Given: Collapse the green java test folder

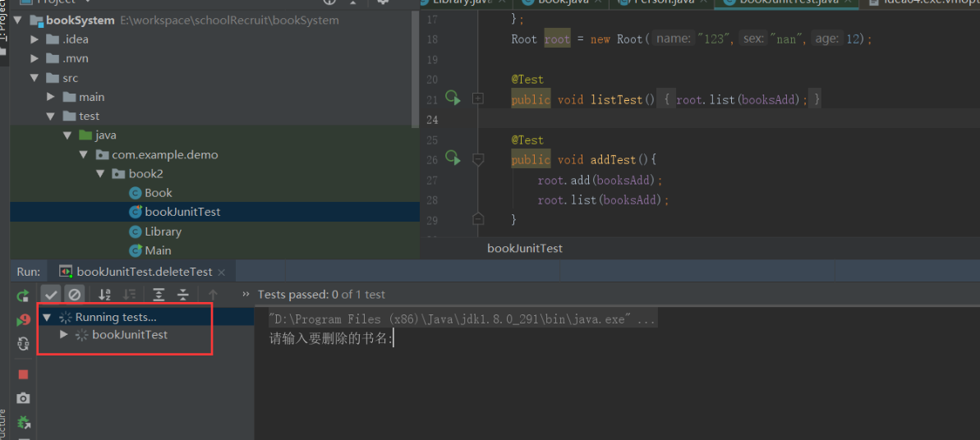Looking at the screenshot, I should [67, 135].
